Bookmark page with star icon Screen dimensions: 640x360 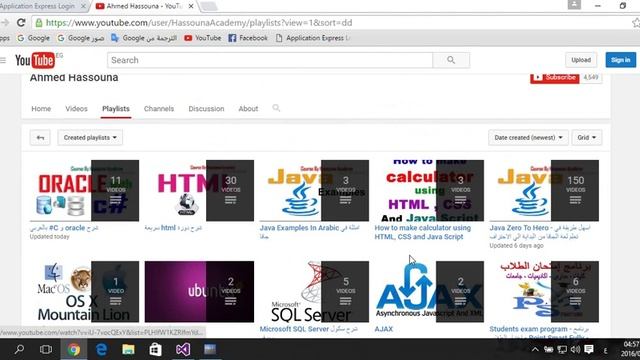(636, 23)
